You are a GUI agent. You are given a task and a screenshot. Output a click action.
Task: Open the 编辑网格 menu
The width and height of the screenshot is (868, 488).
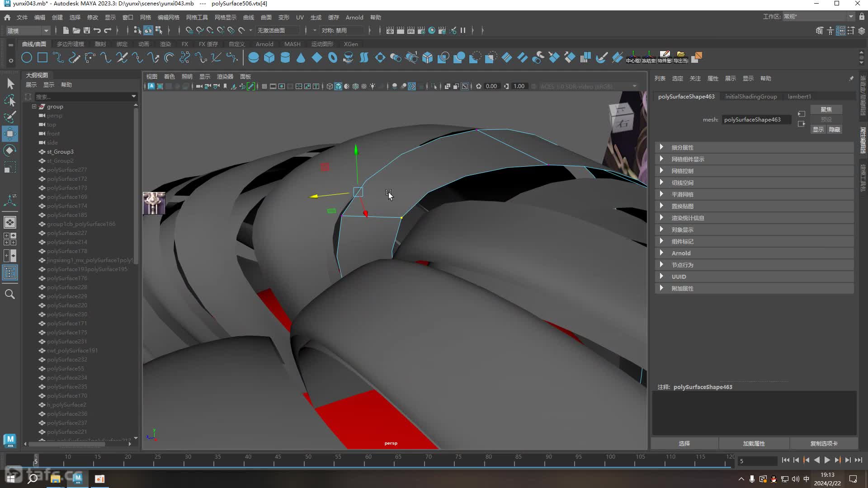click(168, 17)
